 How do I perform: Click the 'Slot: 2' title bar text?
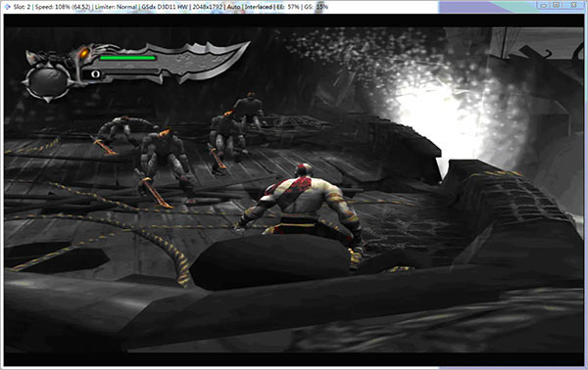[x=22, y=7]
